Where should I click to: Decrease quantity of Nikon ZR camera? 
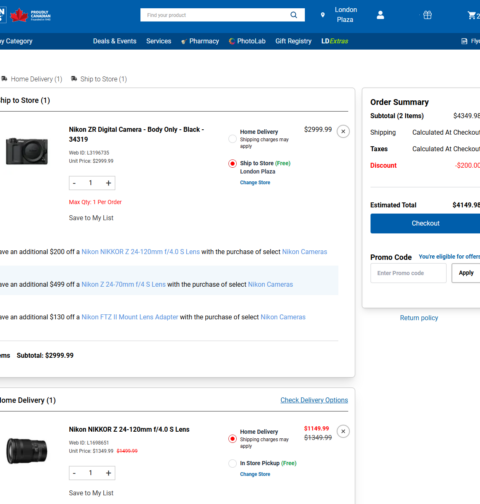click(x=75, y=183)
